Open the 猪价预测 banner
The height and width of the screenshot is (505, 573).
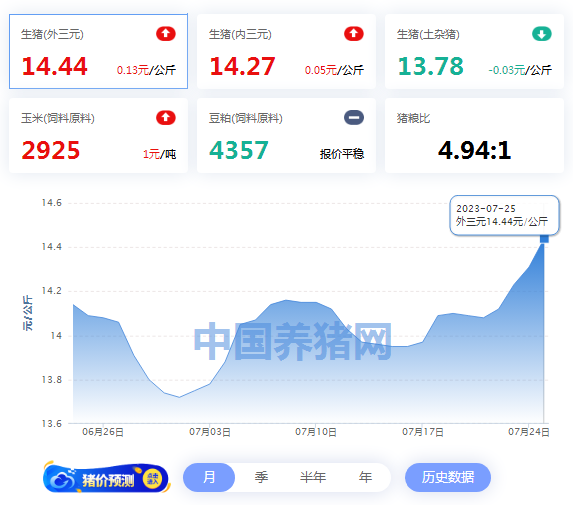(106, 478)
